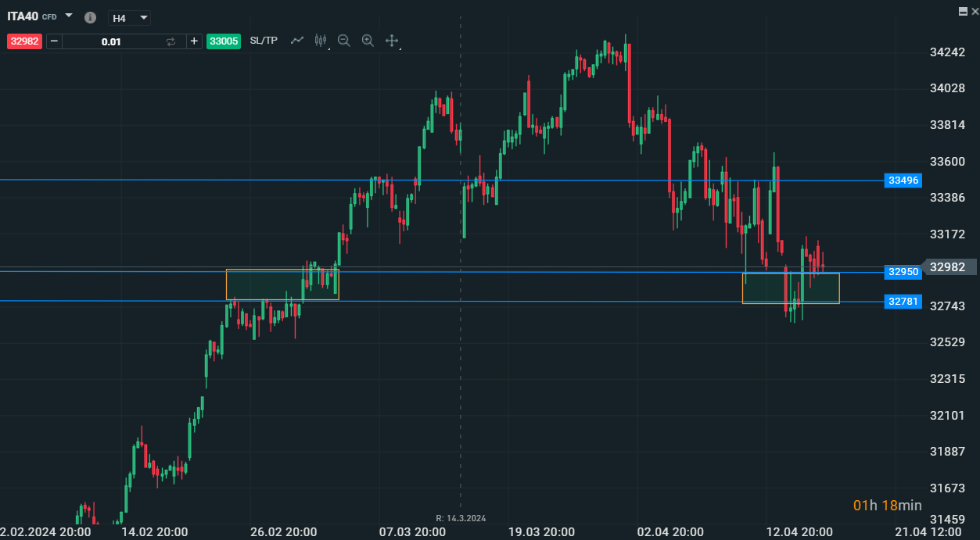980x540 pixels.
Task: Open the SL/TP settings
Action: [x=264, y=41]
